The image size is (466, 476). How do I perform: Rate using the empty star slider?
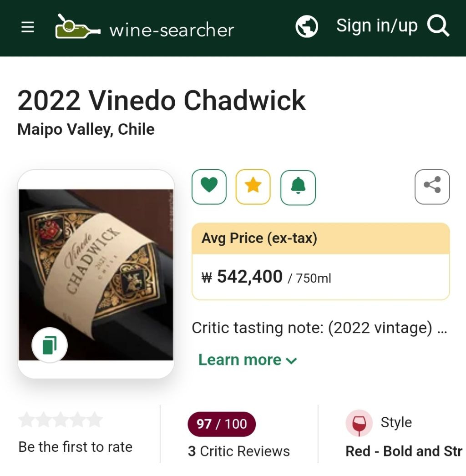pos(61,420)
